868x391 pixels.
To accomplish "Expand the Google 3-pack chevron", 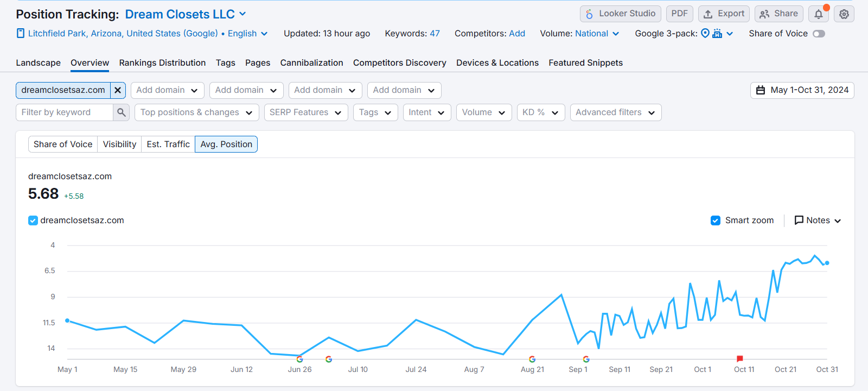I will point(730,34).
